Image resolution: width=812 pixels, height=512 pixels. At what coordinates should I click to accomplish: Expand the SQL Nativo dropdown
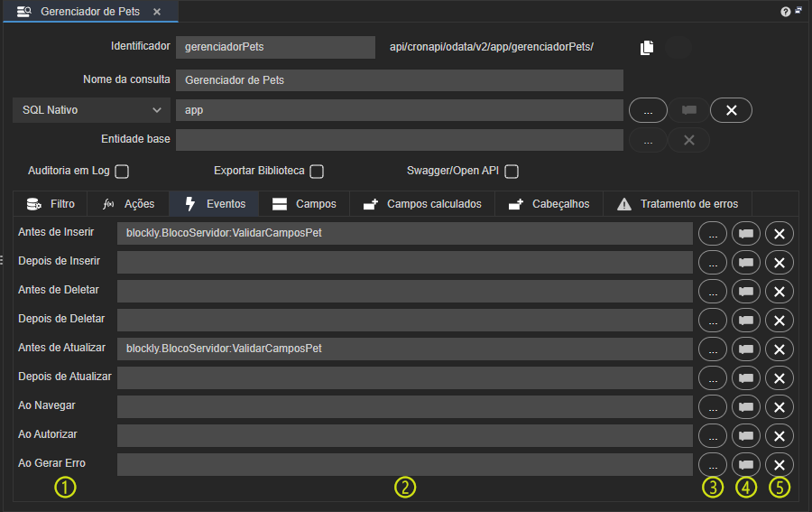[92, 110]
